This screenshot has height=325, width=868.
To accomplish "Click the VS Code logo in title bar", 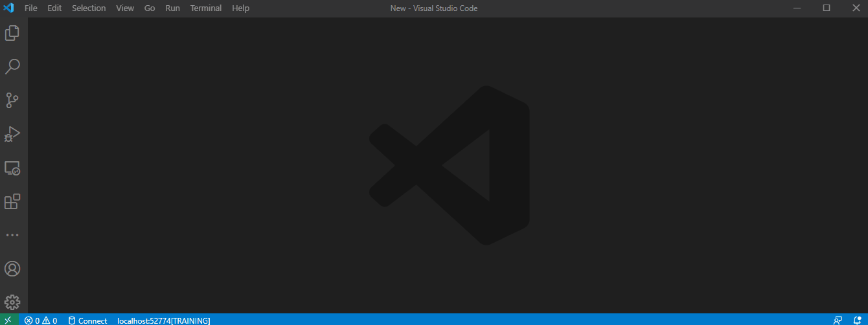I will click(9, 8).
